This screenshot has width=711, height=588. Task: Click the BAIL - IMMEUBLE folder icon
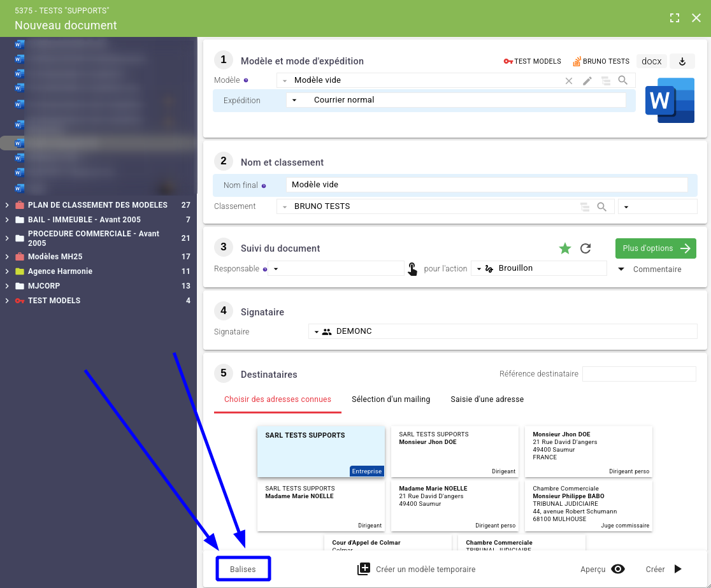click(20, 220)
